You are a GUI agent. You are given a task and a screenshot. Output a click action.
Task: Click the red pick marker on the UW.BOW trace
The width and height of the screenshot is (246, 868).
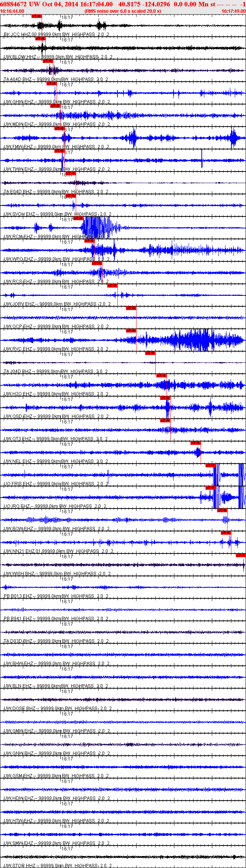[222, 510]
